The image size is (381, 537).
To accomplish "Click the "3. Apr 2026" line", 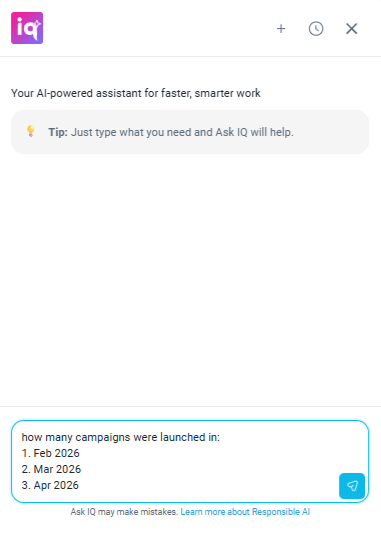I will [50, 485].
